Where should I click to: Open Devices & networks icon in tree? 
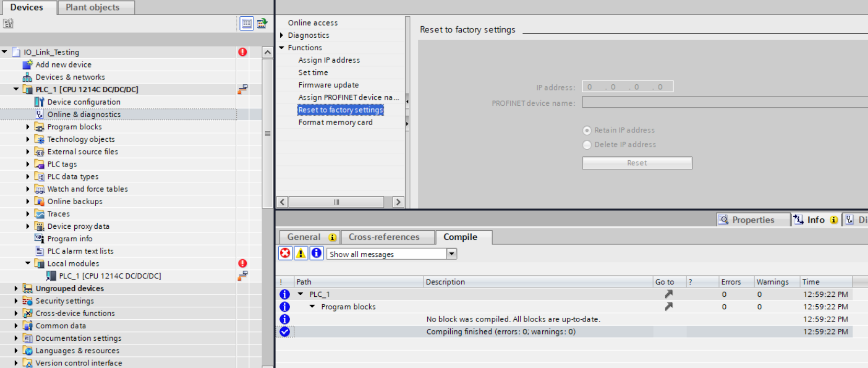(x=27, y=77)
